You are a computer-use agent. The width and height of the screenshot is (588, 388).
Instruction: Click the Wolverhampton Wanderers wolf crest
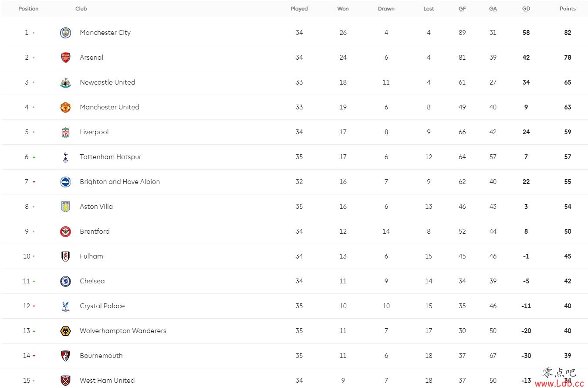tap(65, 331)
